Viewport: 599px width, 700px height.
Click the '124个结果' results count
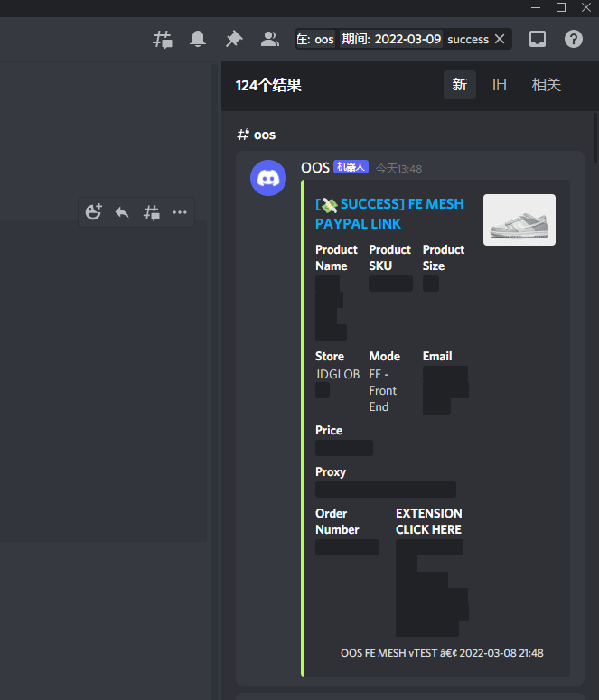point(268,85)
